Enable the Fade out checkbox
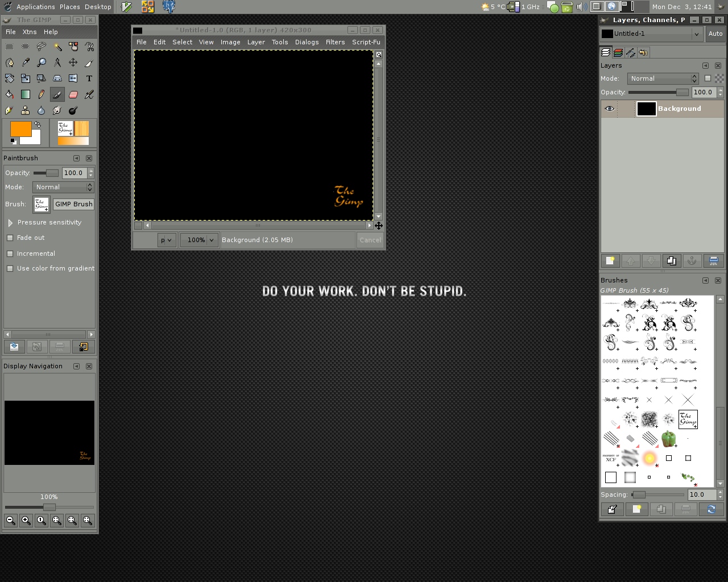 (10, 238)
